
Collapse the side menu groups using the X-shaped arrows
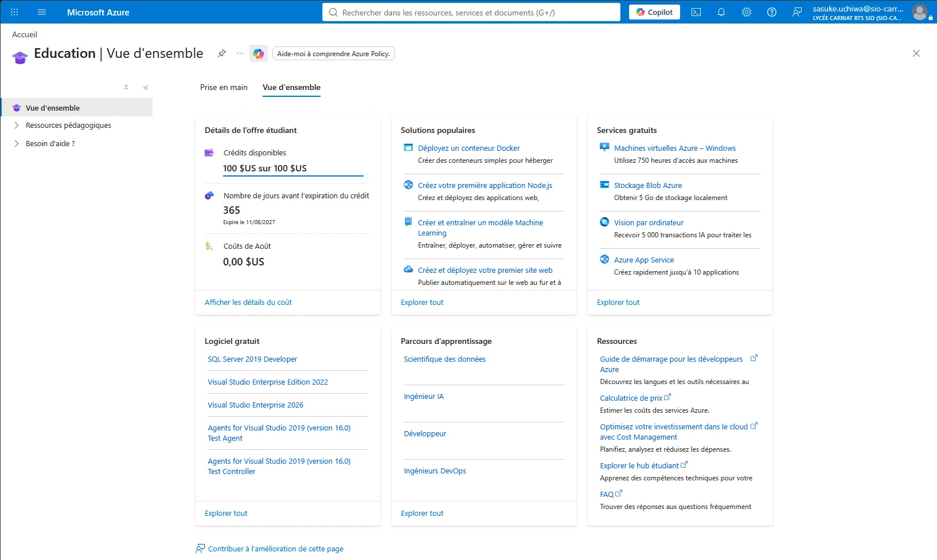(126, 87)
